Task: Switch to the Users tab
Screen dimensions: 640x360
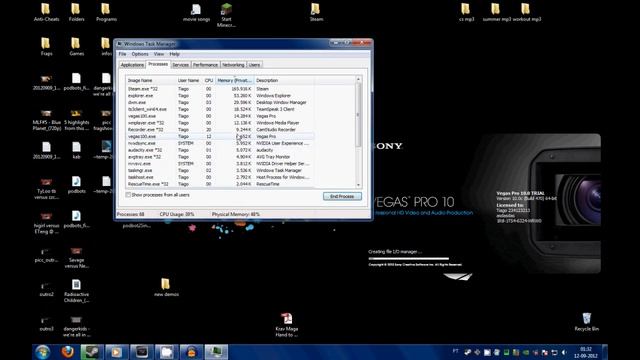Action: pyautogui.click(x=254, y=65)
